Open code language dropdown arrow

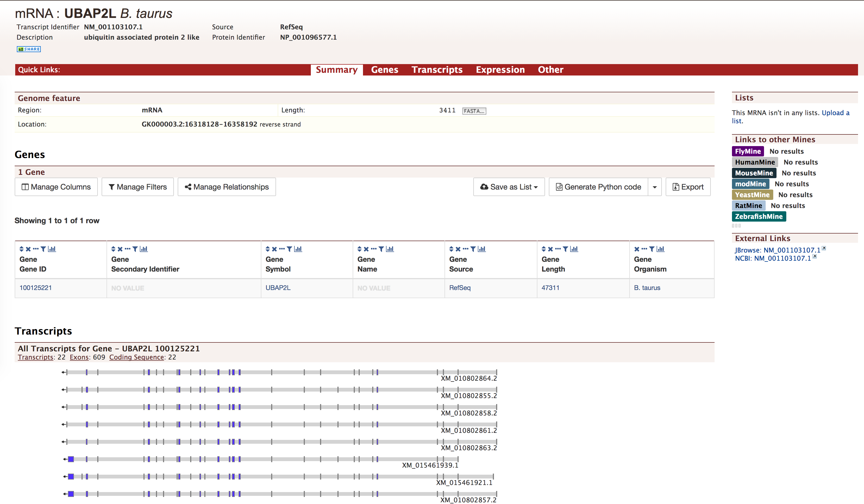(x=655, y=187)
